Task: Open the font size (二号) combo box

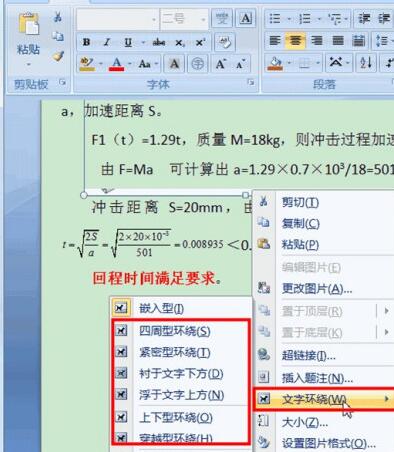Action: pyautogui.click(x=184, y=19)
